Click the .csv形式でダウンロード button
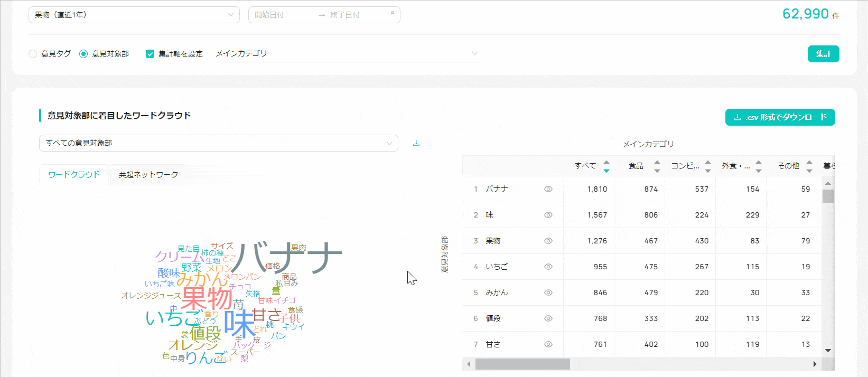 coord(780,117)
